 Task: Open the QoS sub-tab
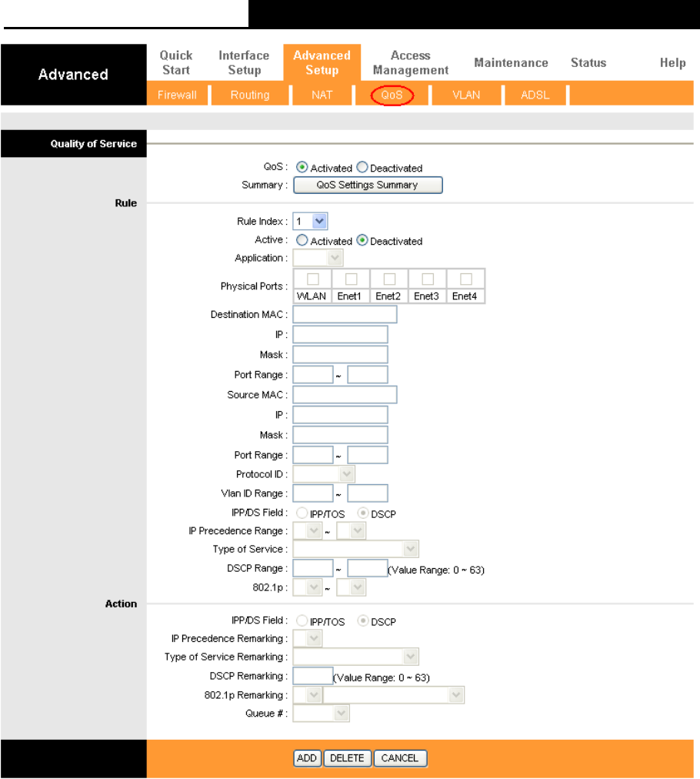click(x=392, y=95)
